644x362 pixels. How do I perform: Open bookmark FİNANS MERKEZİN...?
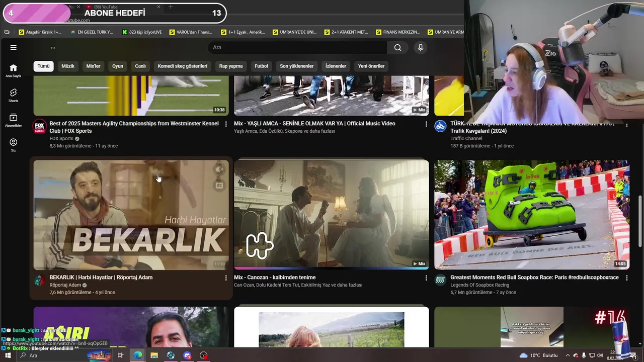(397, 32)
